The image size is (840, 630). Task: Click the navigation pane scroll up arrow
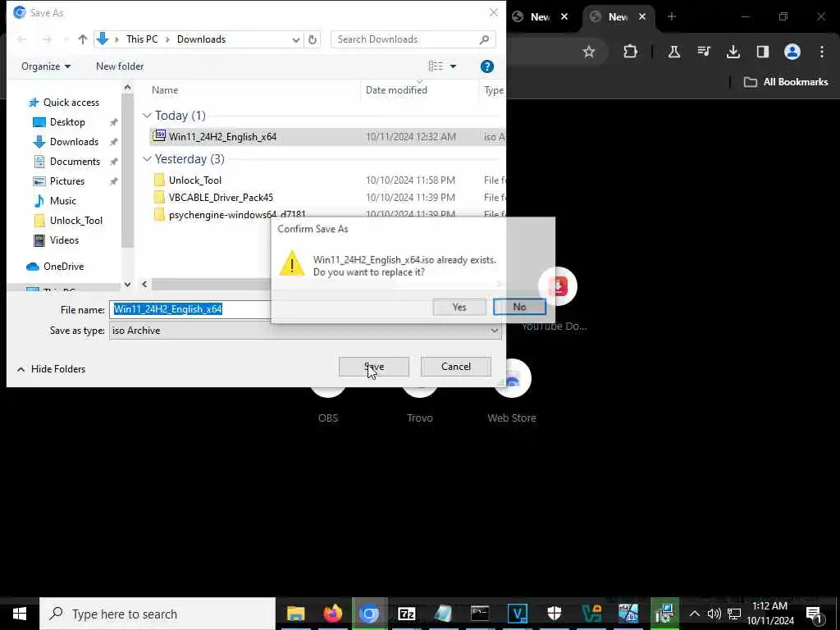[x=127, y=87]
